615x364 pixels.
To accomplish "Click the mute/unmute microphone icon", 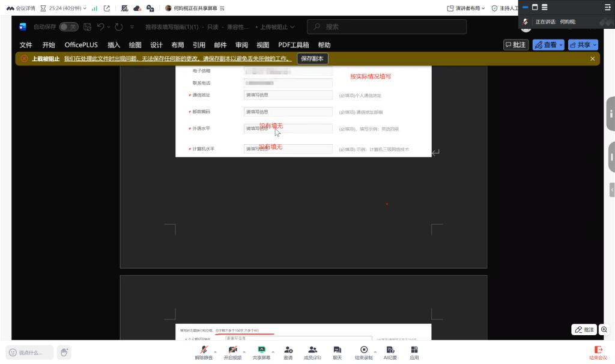I will 204,350.
